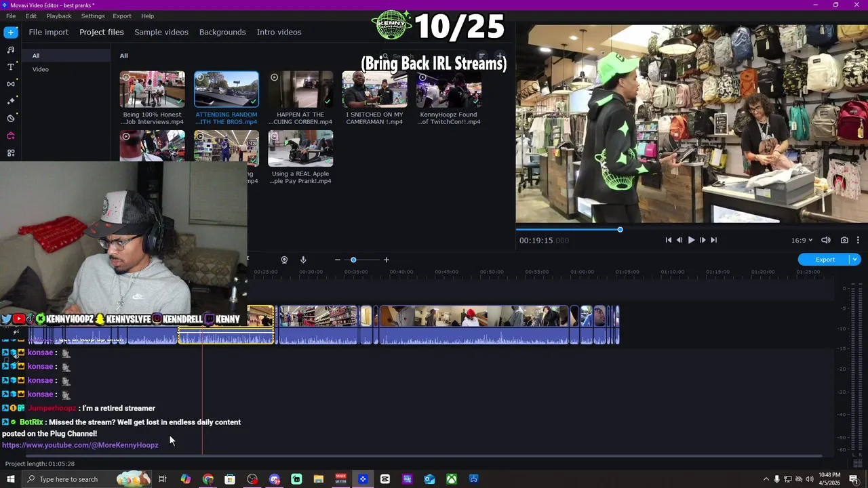Select KennyHoopz Found TwitchCon thumbnail

448,89
